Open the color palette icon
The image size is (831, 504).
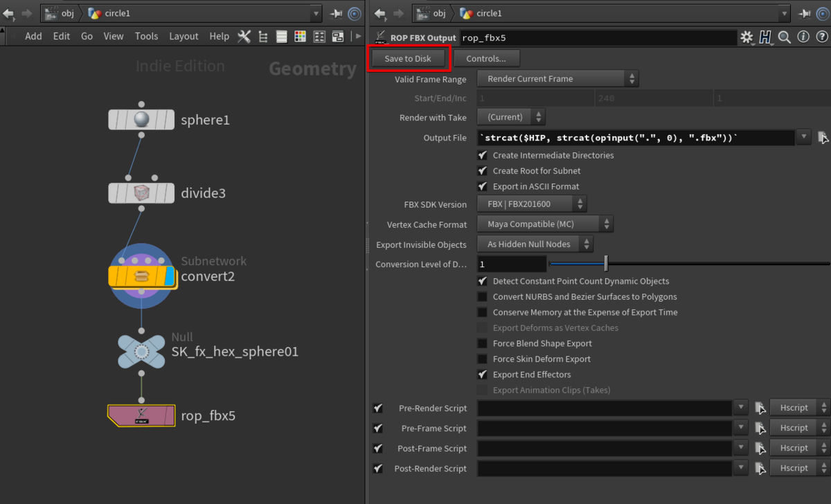click(301, 37)
